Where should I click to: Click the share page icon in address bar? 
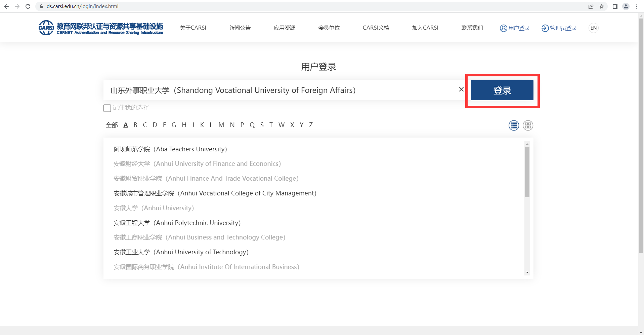tap(591, 6)
